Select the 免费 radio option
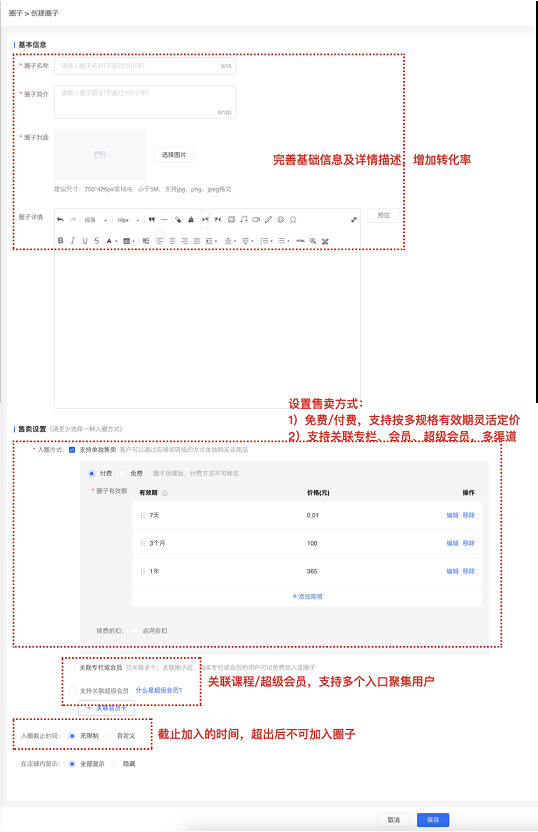Image resolution: width=538 pixels, height=832 pixels. pos(122,473)
